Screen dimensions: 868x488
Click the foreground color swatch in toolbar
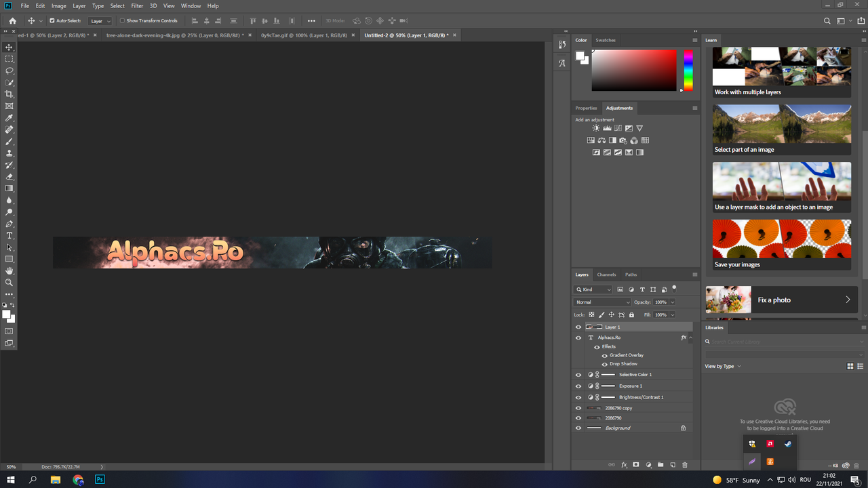pyautogui.click(x=7, y=315)
